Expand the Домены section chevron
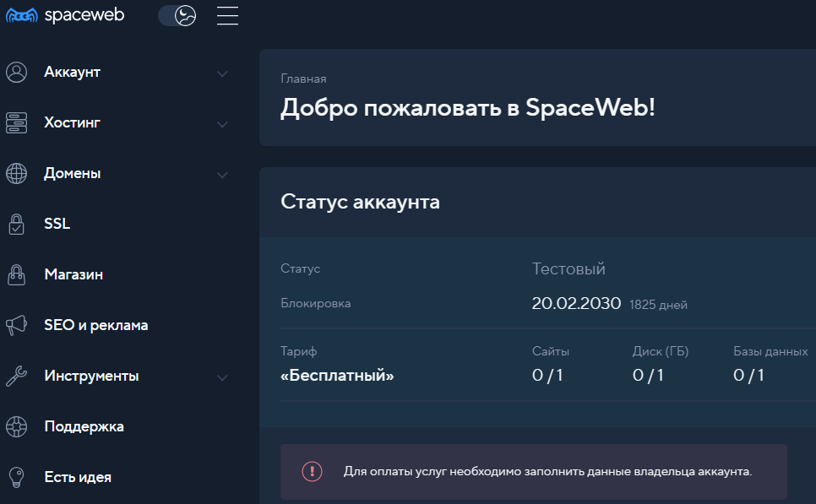Screen dimensions: 816x504 (222, 175)
